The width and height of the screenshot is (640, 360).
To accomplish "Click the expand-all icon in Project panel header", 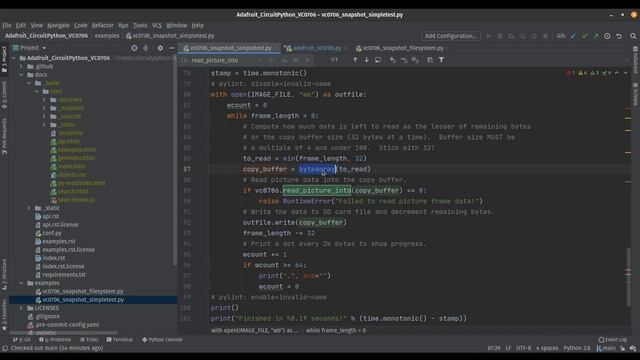I will tap(146, 48).
